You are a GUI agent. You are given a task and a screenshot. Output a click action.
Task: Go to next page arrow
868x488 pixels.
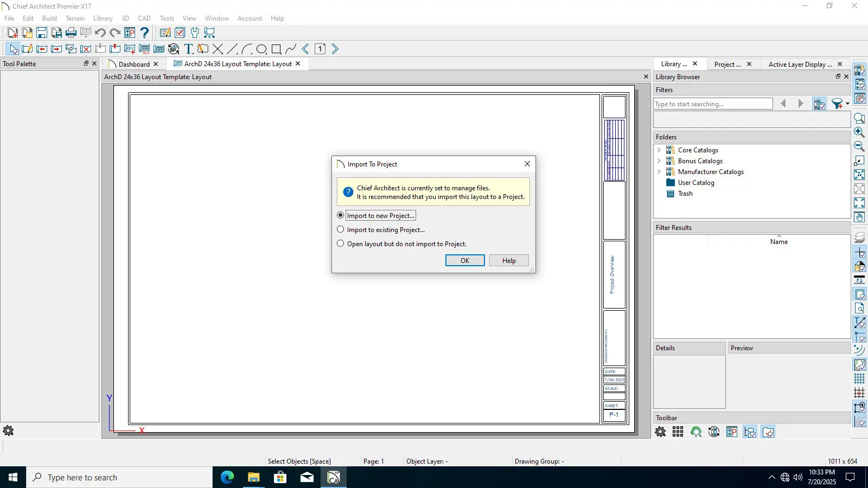[x=335, y=49]
